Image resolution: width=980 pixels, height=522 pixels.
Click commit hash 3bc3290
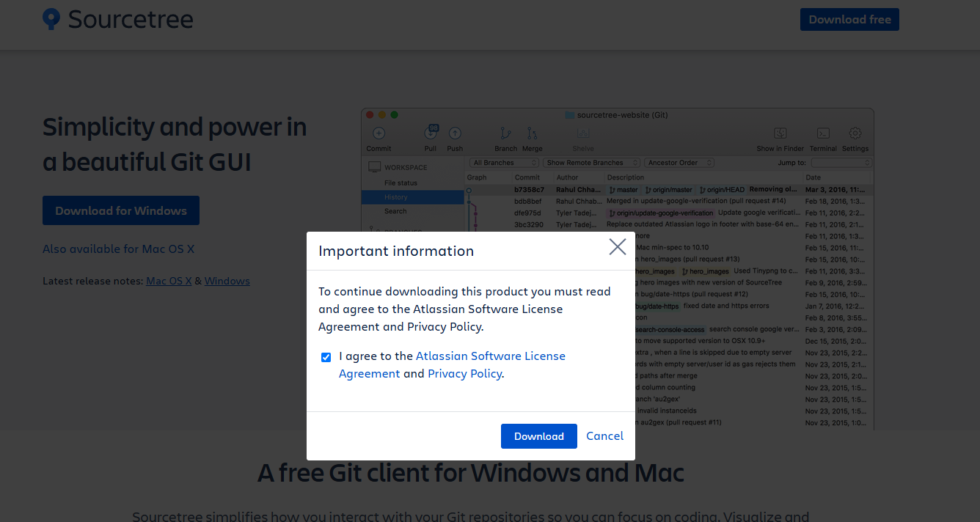click(x=528, y=224)
